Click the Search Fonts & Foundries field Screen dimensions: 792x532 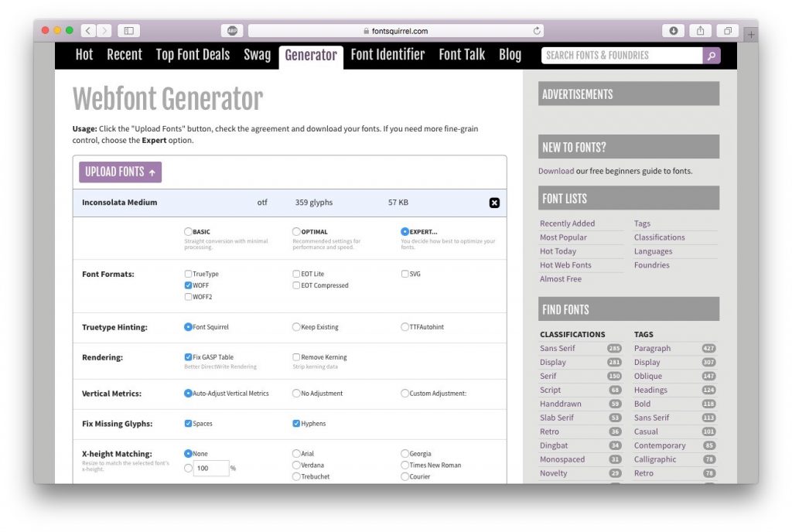[622, 56]
